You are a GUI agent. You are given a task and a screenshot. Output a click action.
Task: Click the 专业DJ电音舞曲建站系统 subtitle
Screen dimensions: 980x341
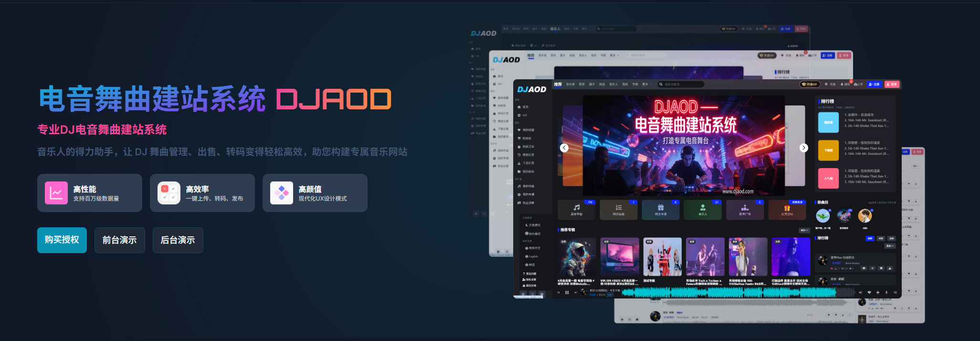[102, 129]
